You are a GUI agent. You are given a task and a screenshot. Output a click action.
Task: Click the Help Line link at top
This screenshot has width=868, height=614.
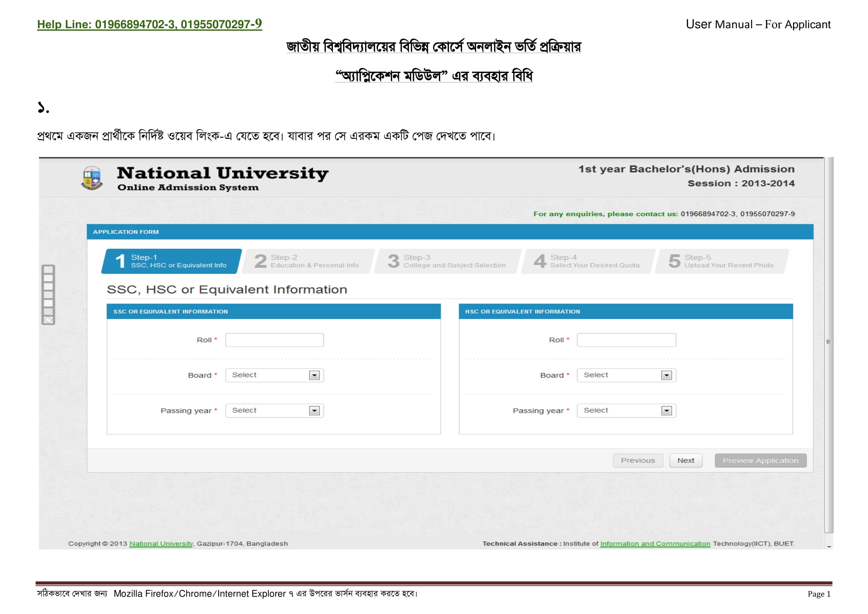[x=149, y=24]
